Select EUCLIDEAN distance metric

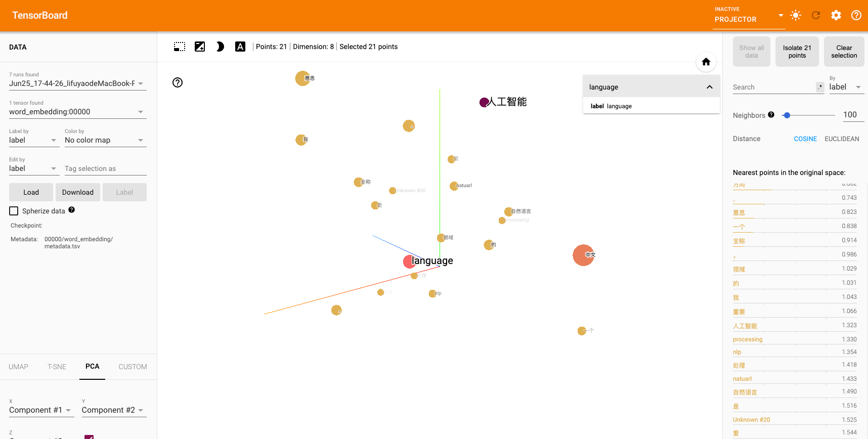(x=842, y=139)
